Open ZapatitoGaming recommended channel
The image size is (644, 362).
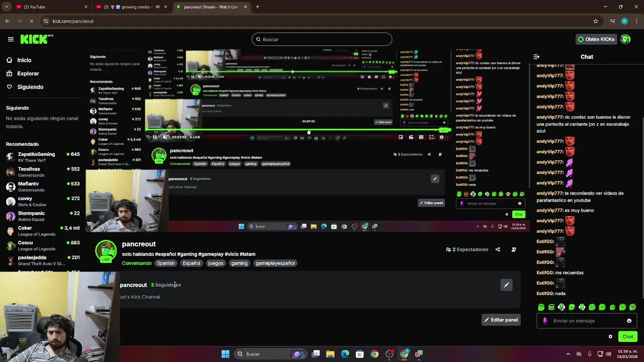coord(43,157)
